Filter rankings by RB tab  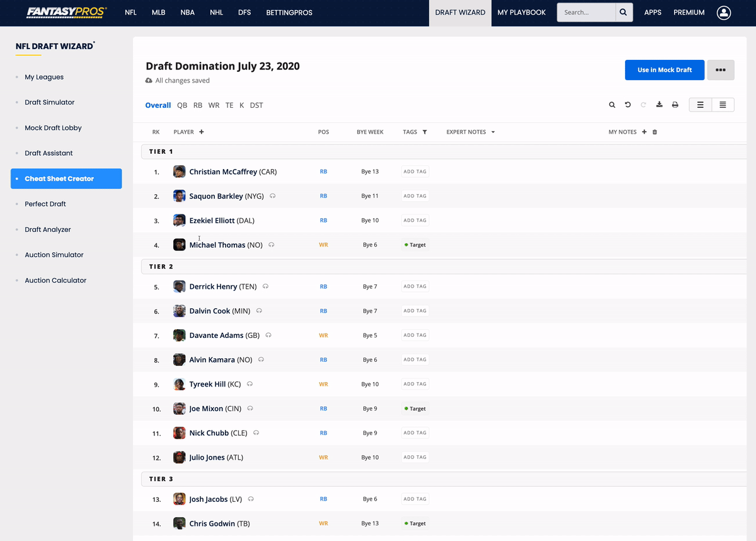point(198,105)
